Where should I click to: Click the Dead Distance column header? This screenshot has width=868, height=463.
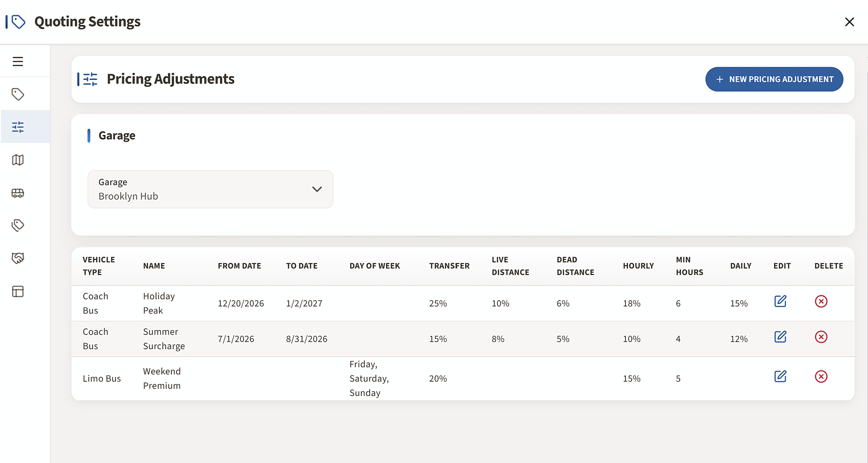575,266
